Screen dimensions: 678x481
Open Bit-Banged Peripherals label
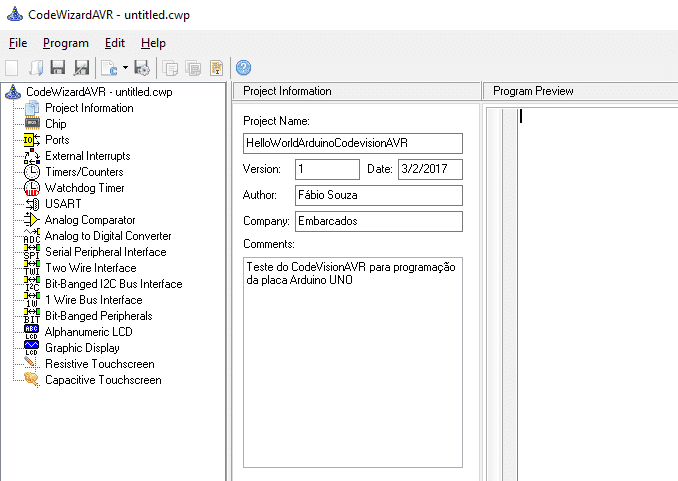(x=99, y=316)
